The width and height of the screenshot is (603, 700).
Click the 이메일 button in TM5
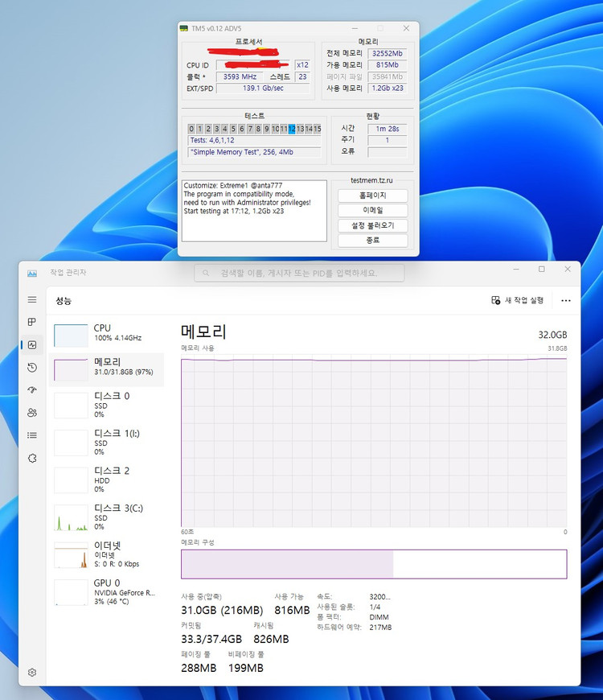(x=373, y=210)
